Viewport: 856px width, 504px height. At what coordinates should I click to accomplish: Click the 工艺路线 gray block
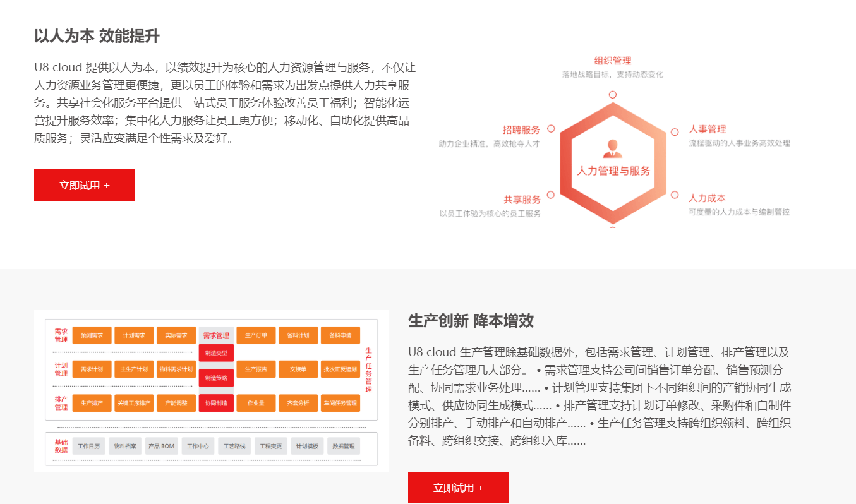pos(234,446)
